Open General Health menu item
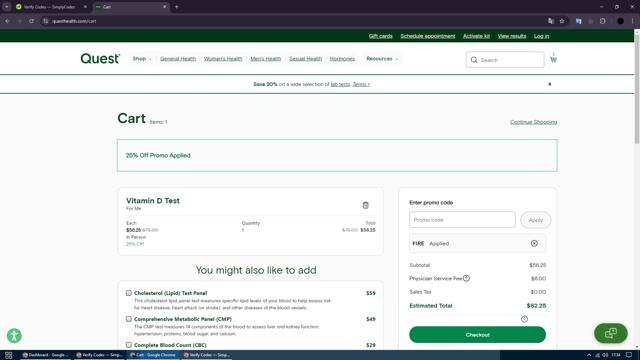This screenshot has width=640, height=360. [x=178, y=59]
